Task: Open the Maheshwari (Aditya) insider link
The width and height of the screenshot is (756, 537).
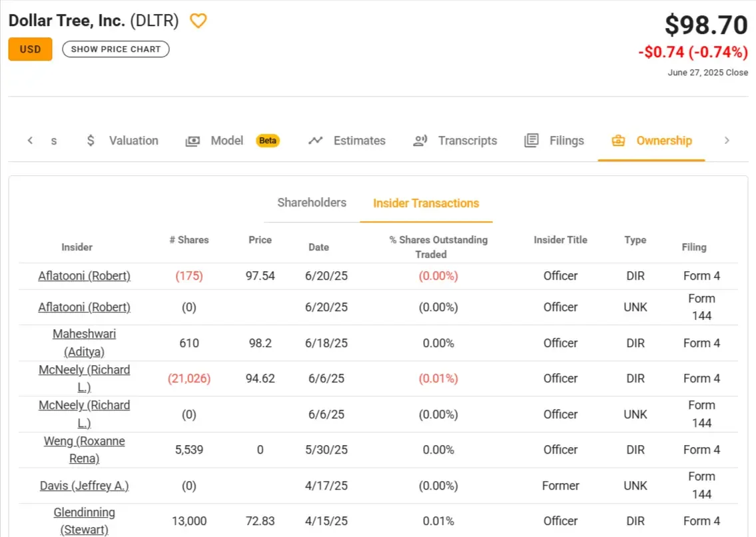Action: coord(85,342)
